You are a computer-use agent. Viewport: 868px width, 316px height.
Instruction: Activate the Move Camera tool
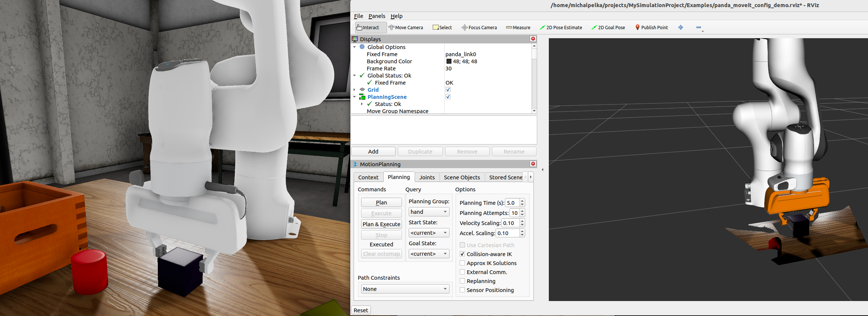pyautogui.click(x=406, y=27)
